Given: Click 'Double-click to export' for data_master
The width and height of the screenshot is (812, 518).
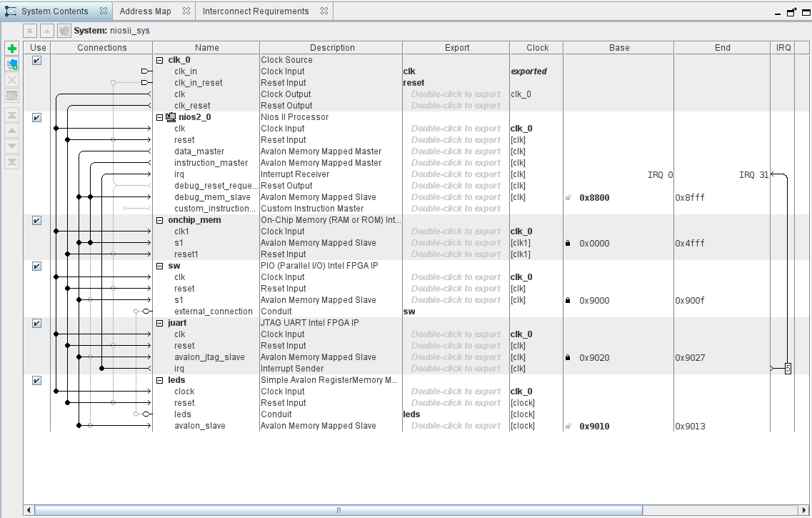Looking at the screenshot, I should point(456,151).
